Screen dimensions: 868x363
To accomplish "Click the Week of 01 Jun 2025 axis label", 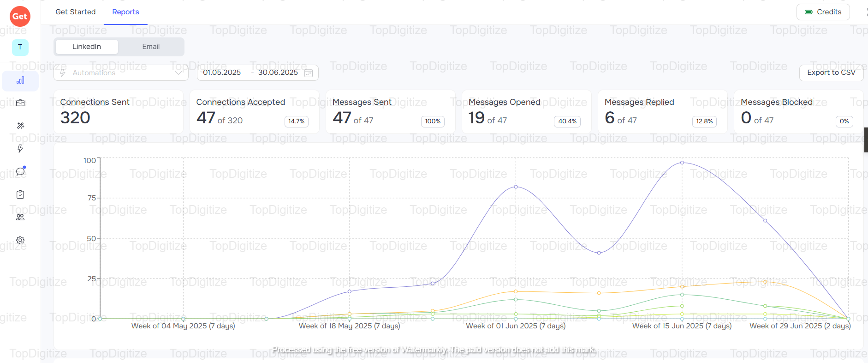I will [516, 326].
